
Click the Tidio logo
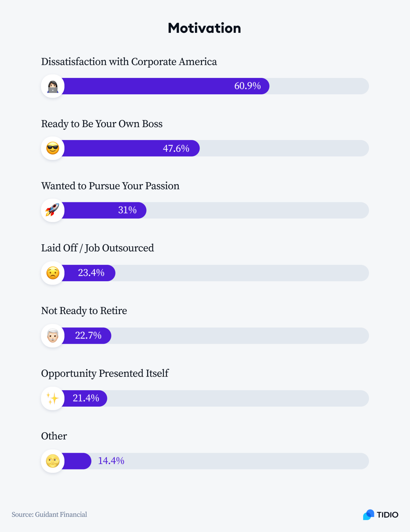tap(381, 515)
